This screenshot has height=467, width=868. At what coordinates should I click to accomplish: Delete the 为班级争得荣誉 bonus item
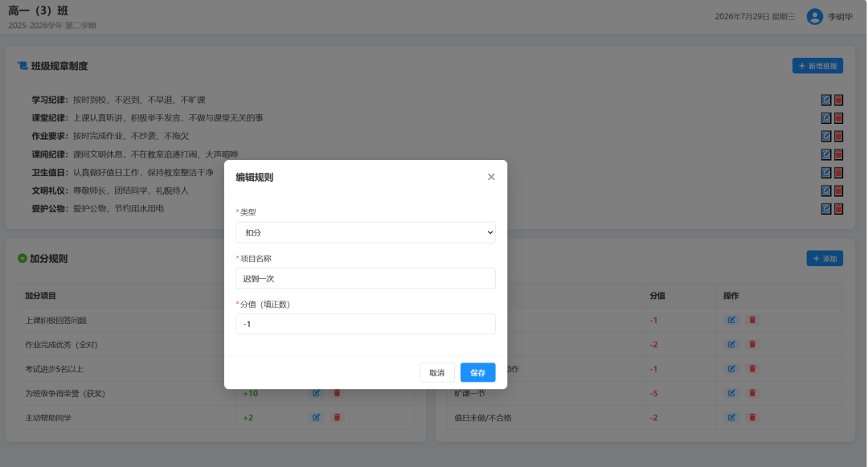click(x=337, y=393)
